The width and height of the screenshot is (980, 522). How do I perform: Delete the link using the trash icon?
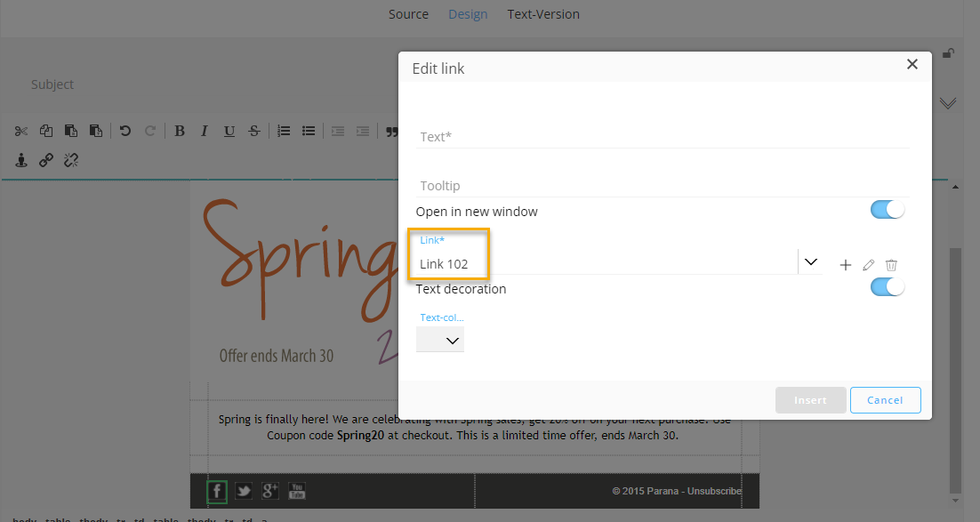[891, 265]
